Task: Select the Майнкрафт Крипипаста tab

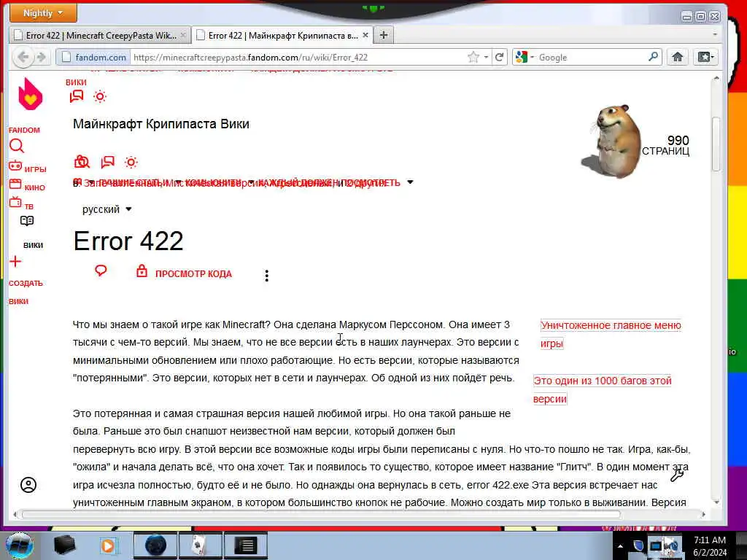Action: click(x=283, y=35)
